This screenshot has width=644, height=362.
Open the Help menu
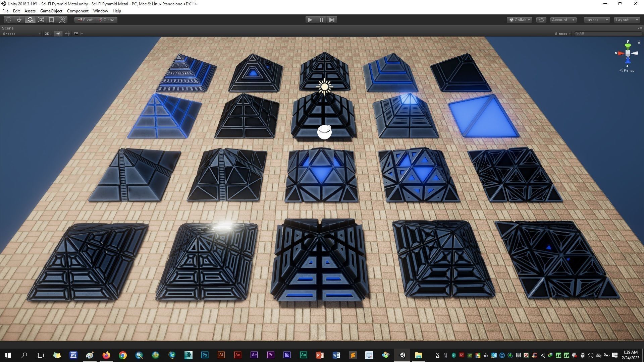click(x=117, y=11)
